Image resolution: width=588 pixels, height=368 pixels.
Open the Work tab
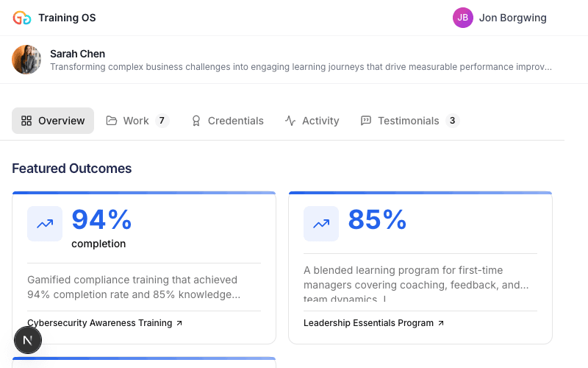pos(137,121)
